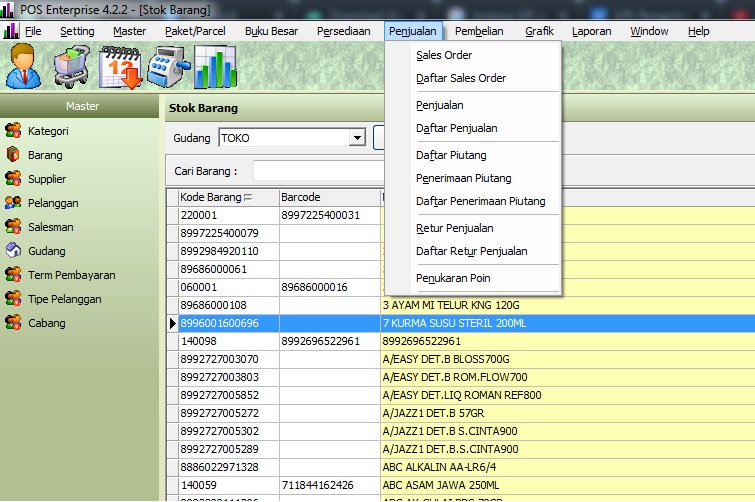755x502 pixels.
Task: Expand the Gudang TOKO dropdown
Action: [357, 138]
